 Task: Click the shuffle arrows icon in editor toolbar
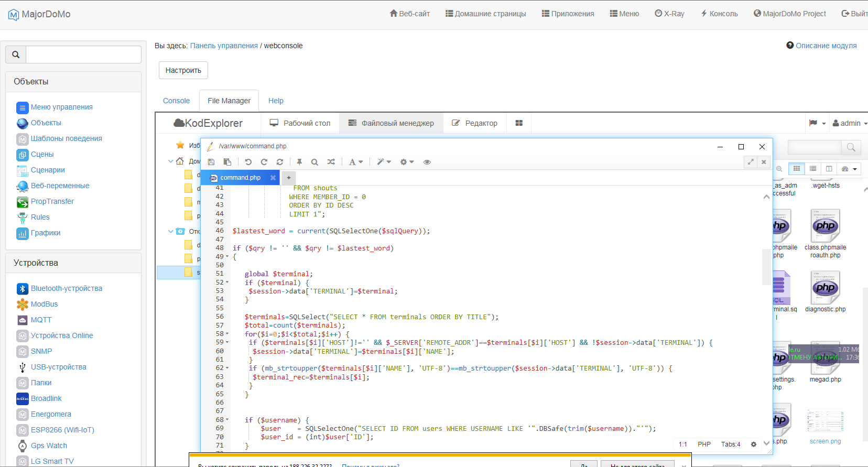(331, 162)
